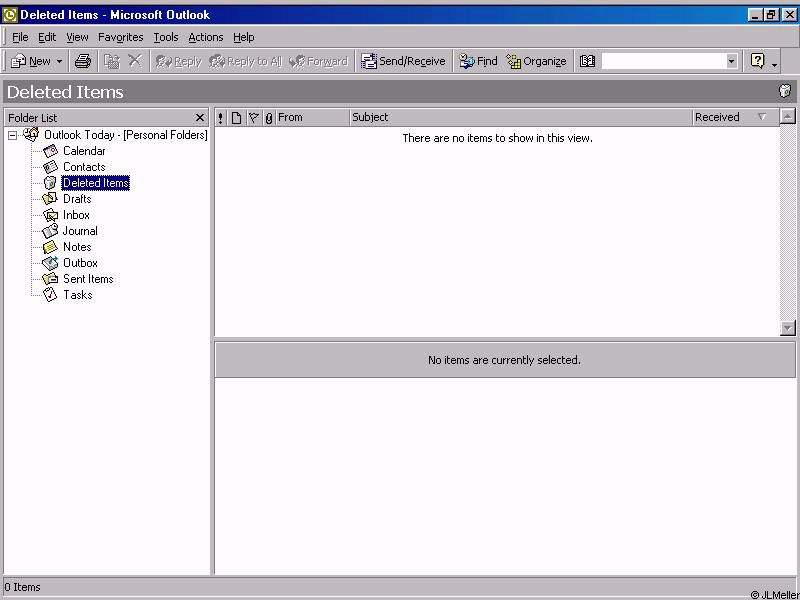
Task: Click the message list scroll up arrow
Action: [x=788, y=117]
